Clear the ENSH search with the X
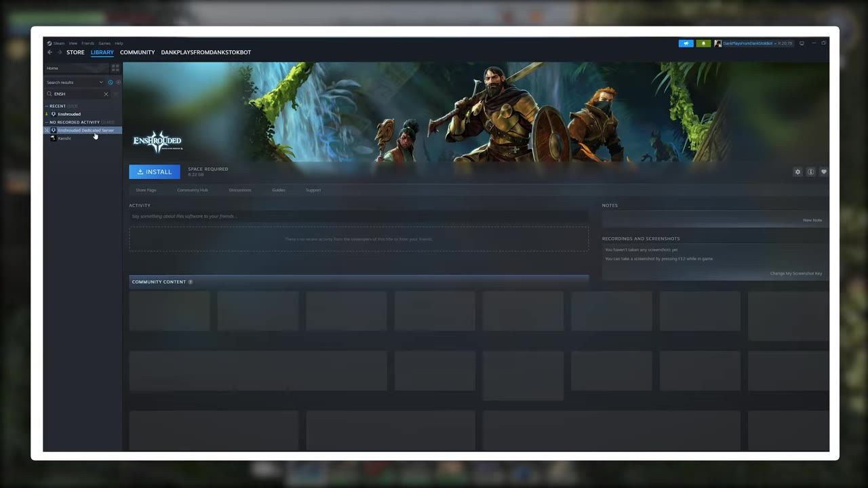This screenshot has height=488, width=868. [106, 94]
